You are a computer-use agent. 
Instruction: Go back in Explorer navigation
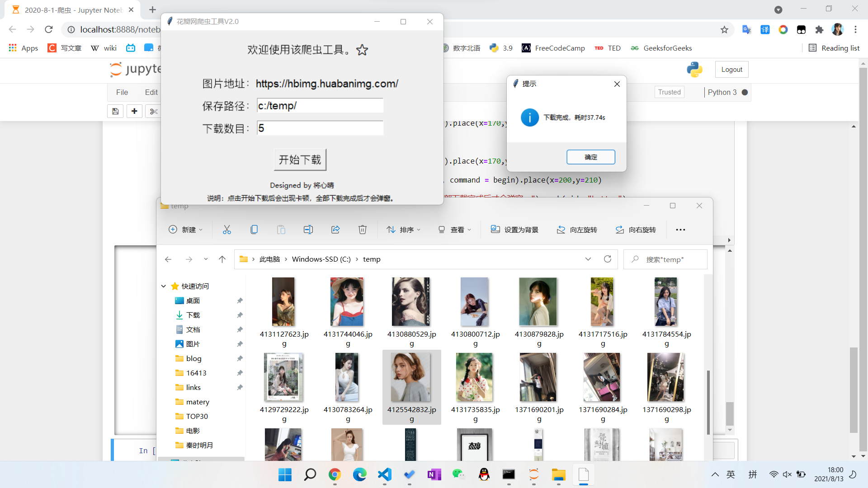[168, 259]
